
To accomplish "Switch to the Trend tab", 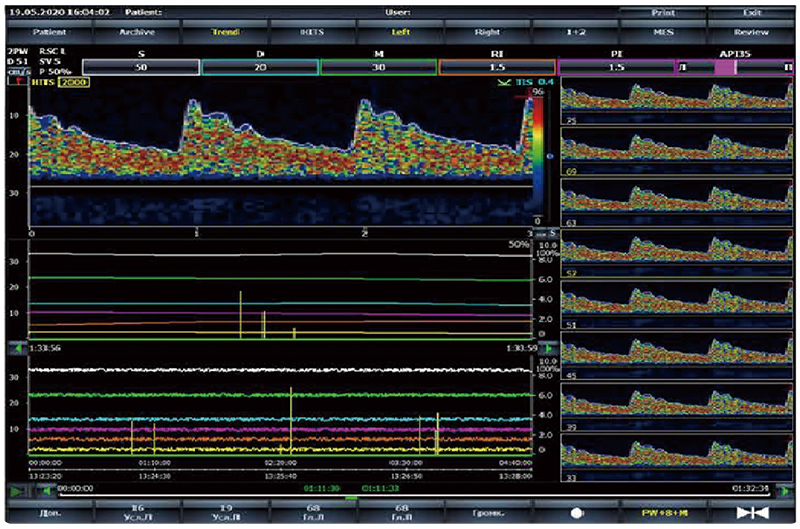I will tap(226, 32).
